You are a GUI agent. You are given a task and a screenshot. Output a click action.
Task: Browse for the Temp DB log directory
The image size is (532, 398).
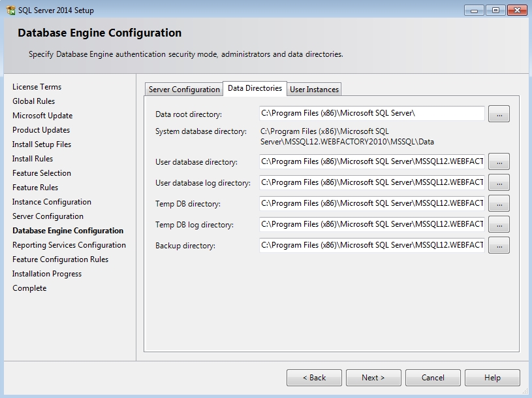click(498, 224)
